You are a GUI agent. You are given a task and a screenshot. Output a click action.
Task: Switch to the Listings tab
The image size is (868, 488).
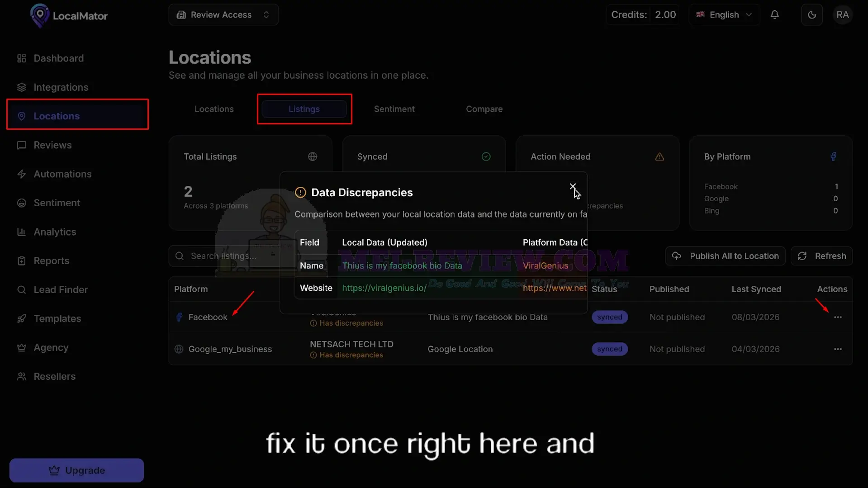point(304,109)
